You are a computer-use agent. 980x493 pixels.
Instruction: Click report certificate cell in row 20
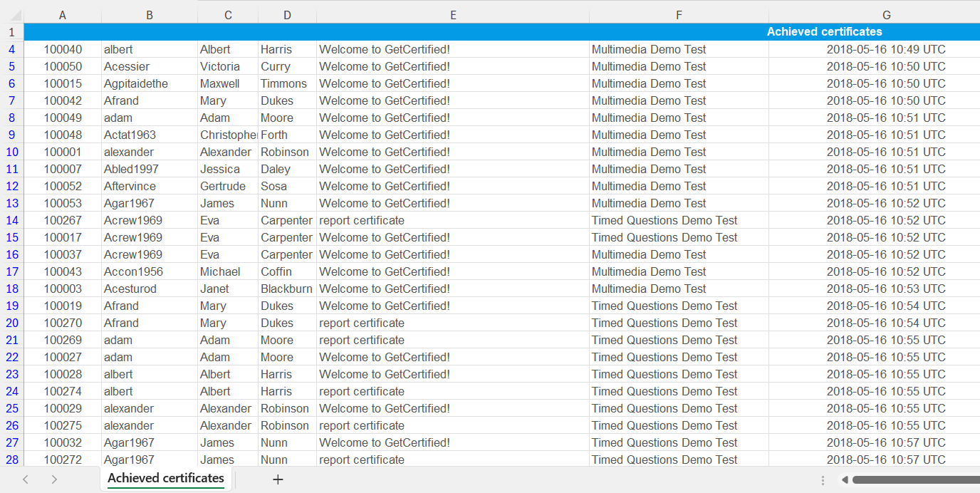pyautogui.click(x=453, y=323)
